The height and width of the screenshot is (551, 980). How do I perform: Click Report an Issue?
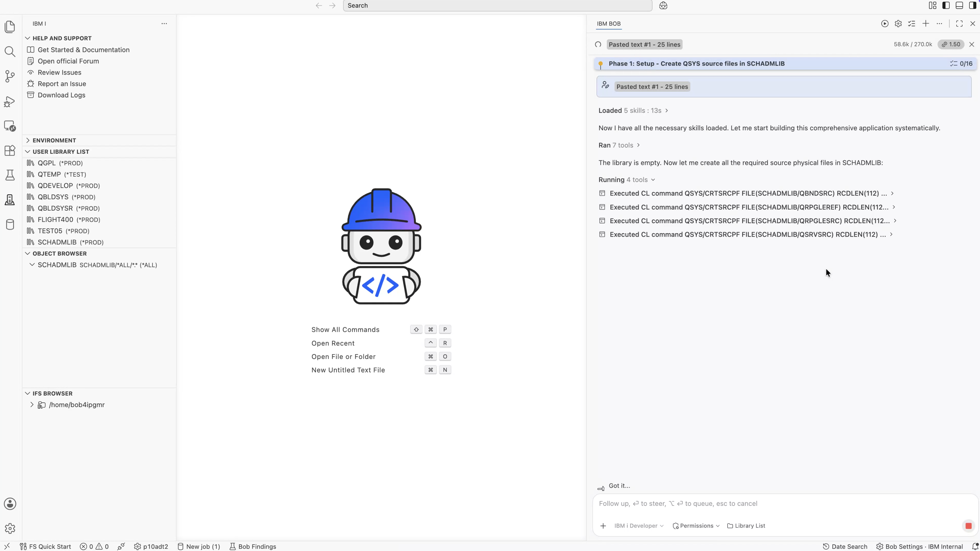pos(62,84)
